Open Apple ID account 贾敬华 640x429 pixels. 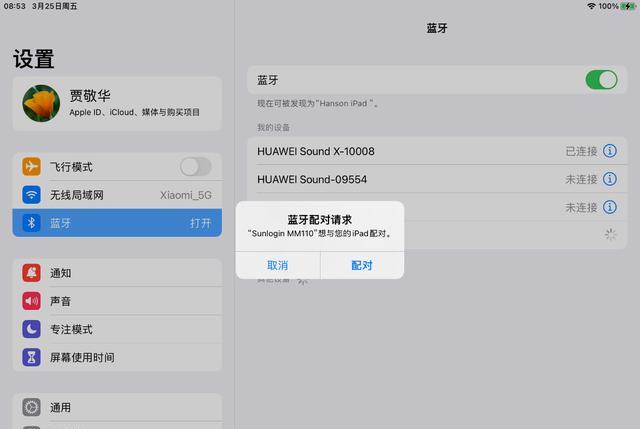[x=117, y=103]
